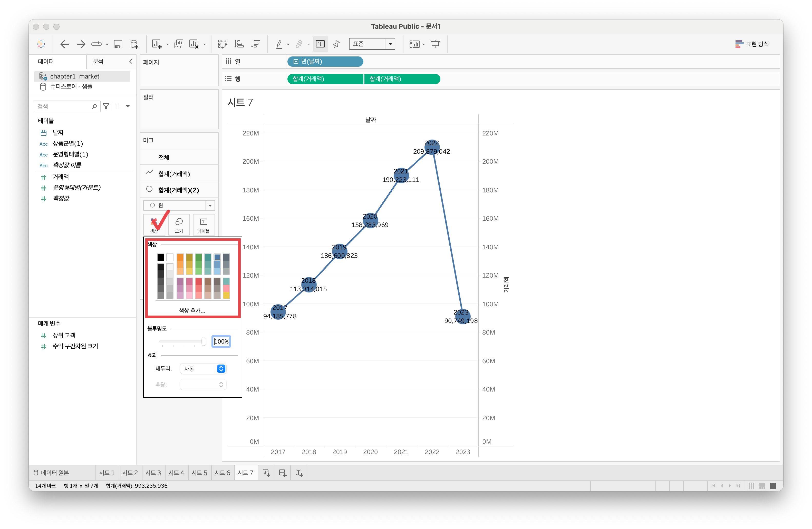Image resolution: width=812 pixels, height=529 pixels.
Task: Open the 표준 fit dropdown
Action: 372,44
